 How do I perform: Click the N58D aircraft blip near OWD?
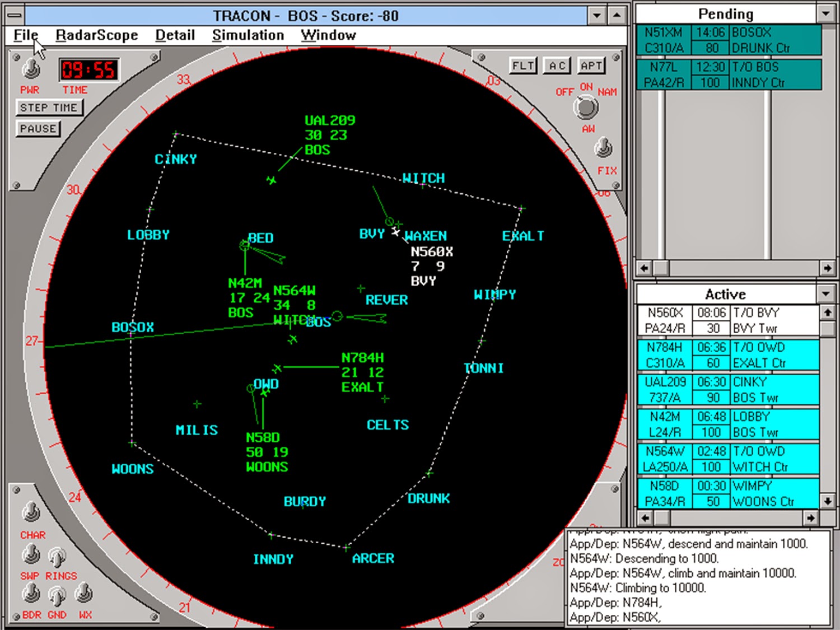point(264,393)
